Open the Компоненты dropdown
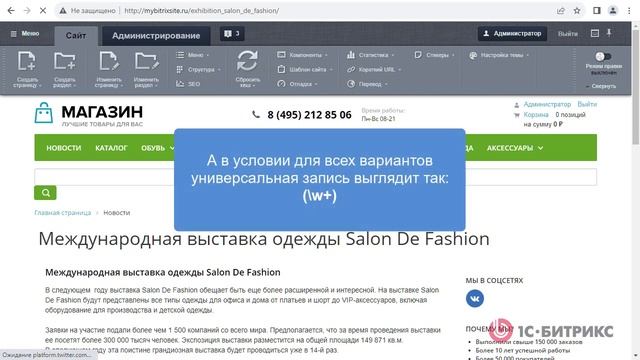Screen dimensions: 640x360 pyautogui.click(x=302, y=55)
